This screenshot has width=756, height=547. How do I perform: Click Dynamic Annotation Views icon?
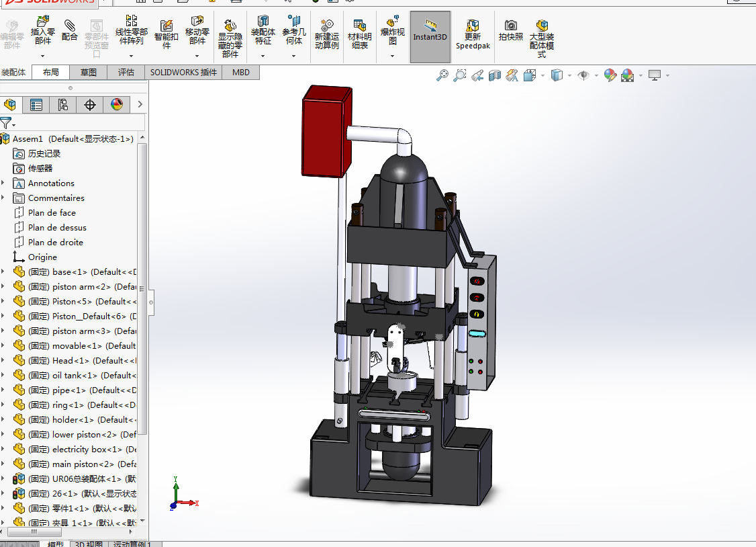[x=512, y=75]
